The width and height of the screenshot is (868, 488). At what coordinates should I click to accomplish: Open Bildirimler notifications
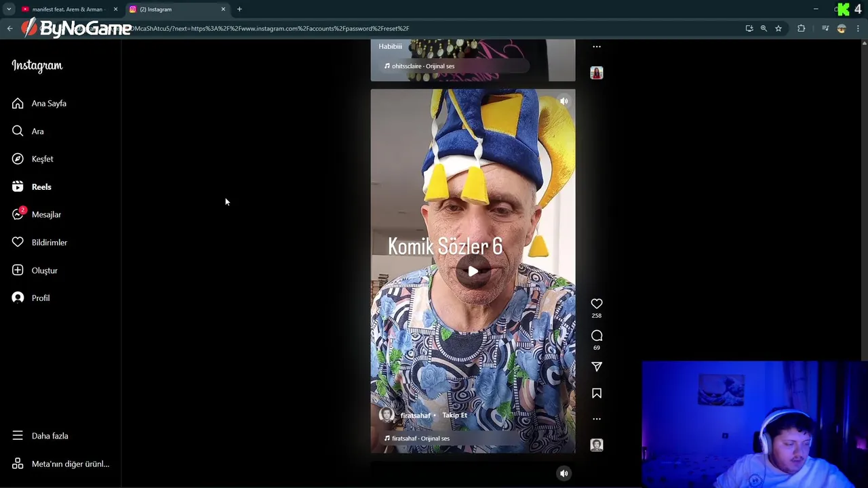[x=39, y=242]
